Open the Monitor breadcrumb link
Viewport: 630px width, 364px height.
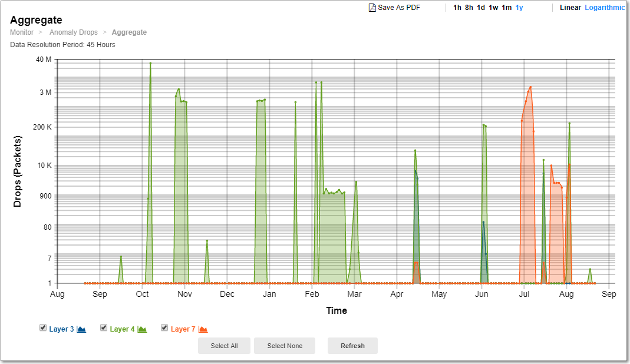click(22, 32)
